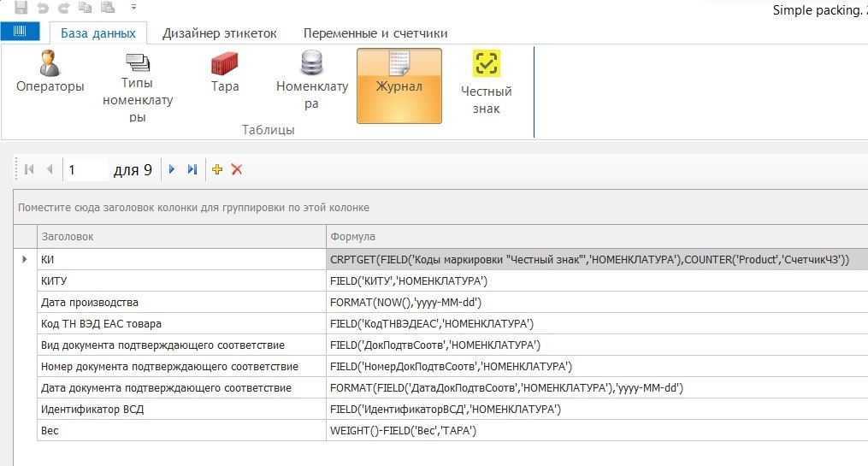Viewport: 868px width, 466px height.
Task: Select the Вес header cell
Action: [181, 430]
